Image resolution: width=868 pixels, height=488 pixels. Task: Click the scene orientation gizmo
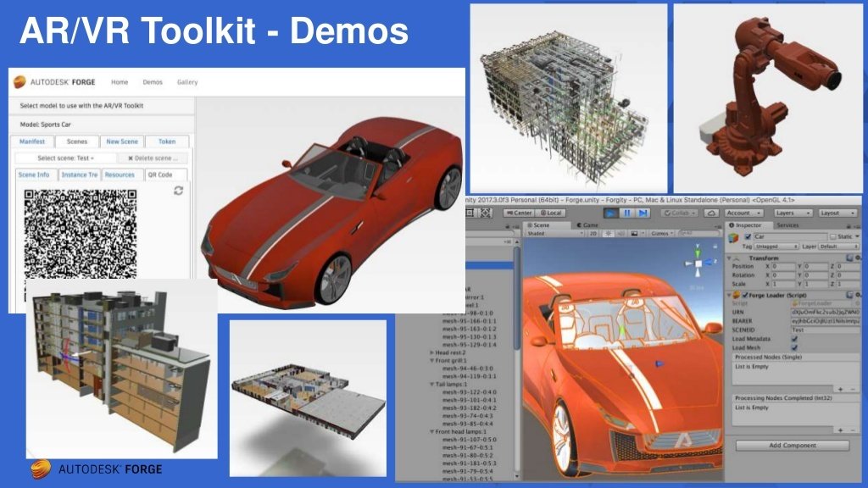click(698, 263)
